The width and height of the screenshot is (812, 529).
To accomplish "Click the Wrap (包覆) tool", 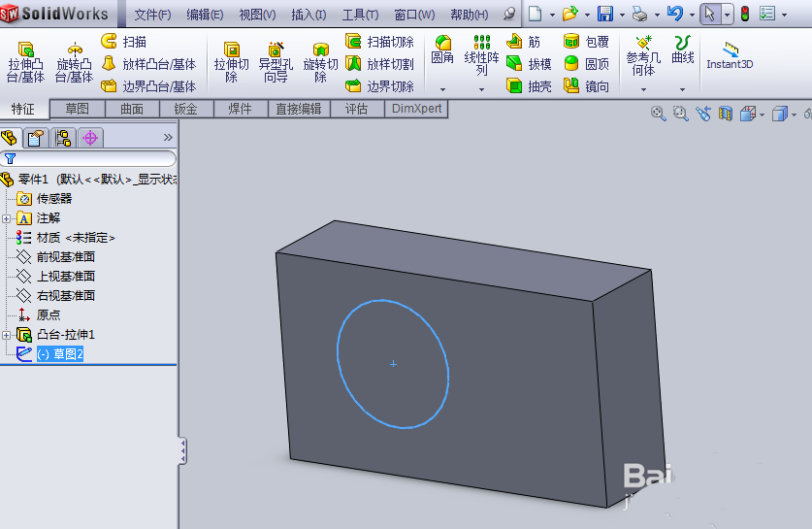I will (x=586, y=42).
